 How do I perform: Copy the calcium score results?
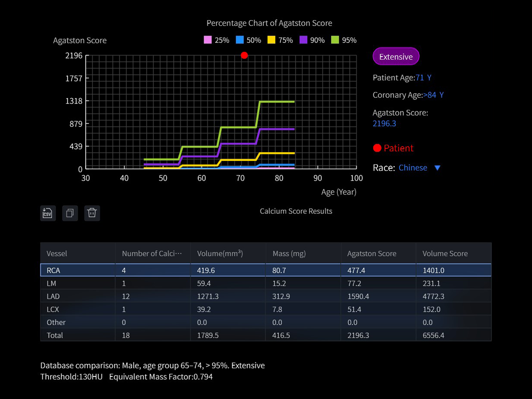(70, 213)
